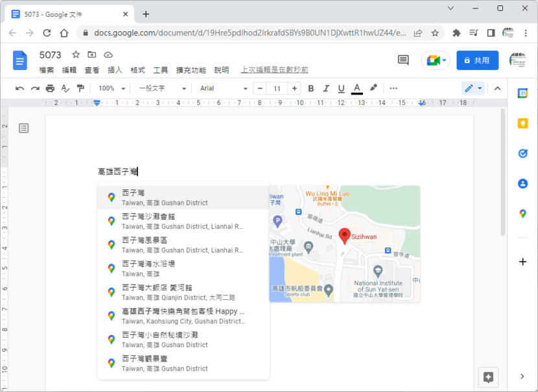
Task: Open Google Tasks side panel
Action: click(522, 154)
